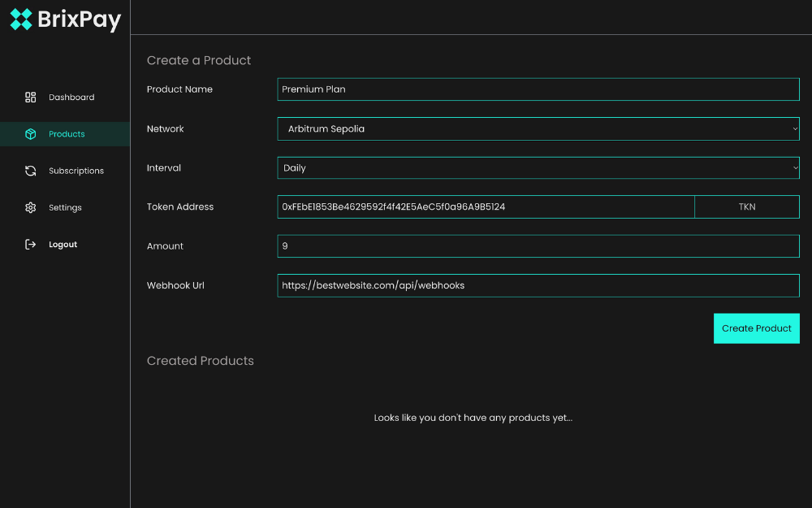Click the Subscriptions refresh arrows icon
This screenshot has width=812, height=508.
point(31,171)
